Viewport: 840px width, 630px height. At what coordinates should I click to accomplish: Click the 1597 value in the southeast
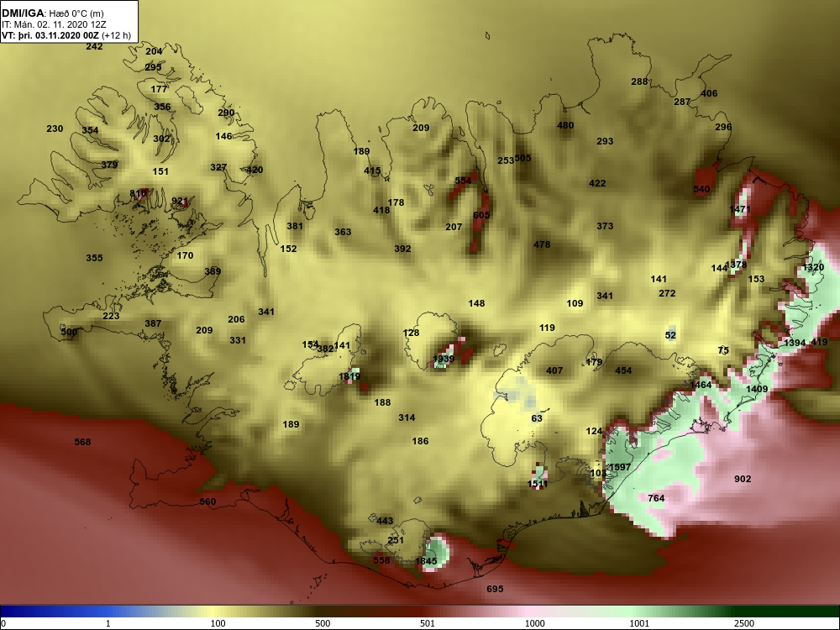click(x=621, y=467)
